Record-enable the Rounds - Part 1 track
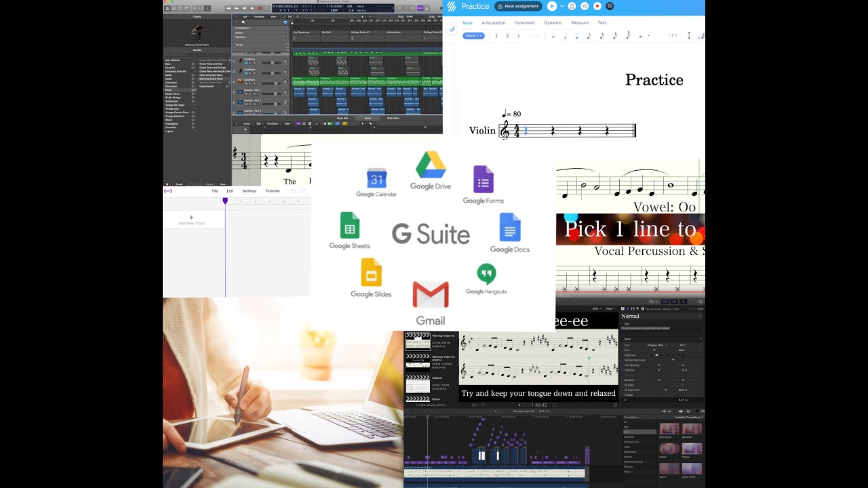Screen dimensions: 868x488 pyautogui.click(x=254, y=94)
